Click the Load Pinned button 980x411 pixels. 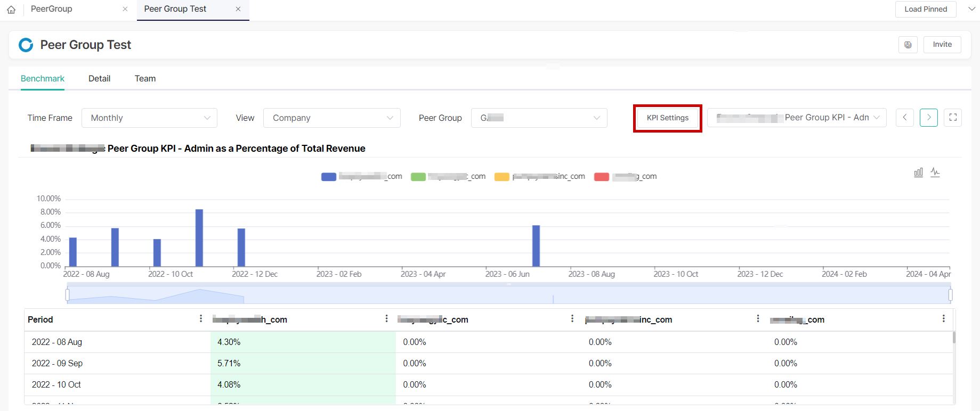(926, 9)
